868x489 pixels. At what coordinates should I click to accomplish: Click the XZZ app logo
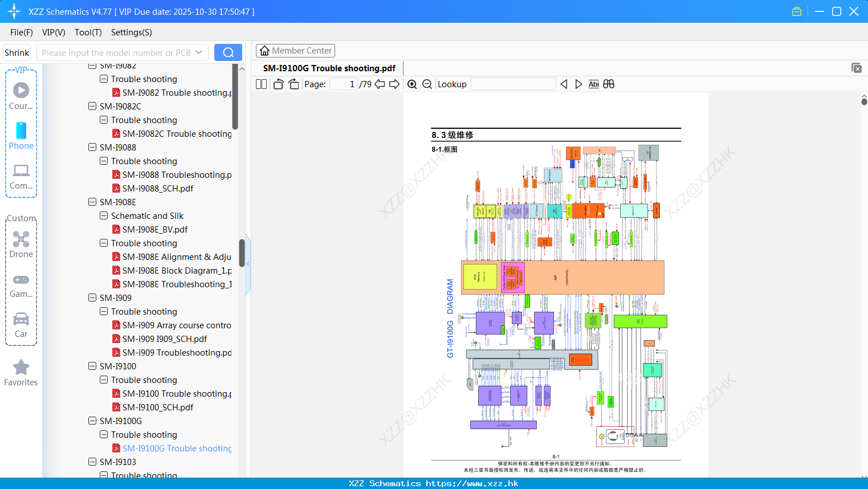click(x=14, y=11)
